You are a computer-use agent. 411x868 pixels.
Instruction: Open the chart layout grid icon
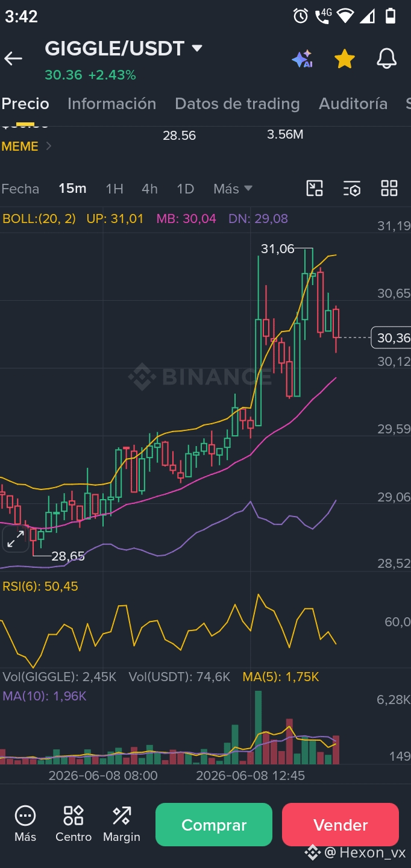(x=389, y=188)
